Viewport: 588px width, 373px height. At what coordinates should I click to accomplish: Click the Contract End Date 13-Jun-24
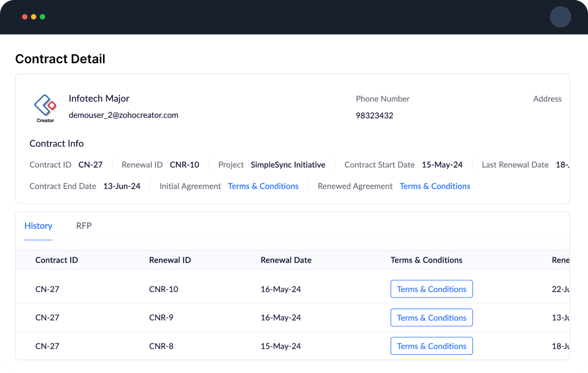[122, 186]
